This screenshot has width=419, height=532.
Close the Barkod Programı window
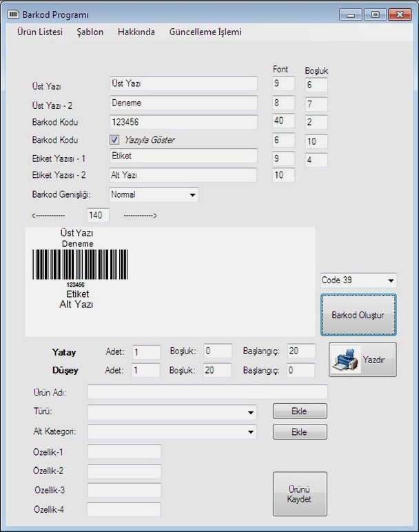pos(400,14)
